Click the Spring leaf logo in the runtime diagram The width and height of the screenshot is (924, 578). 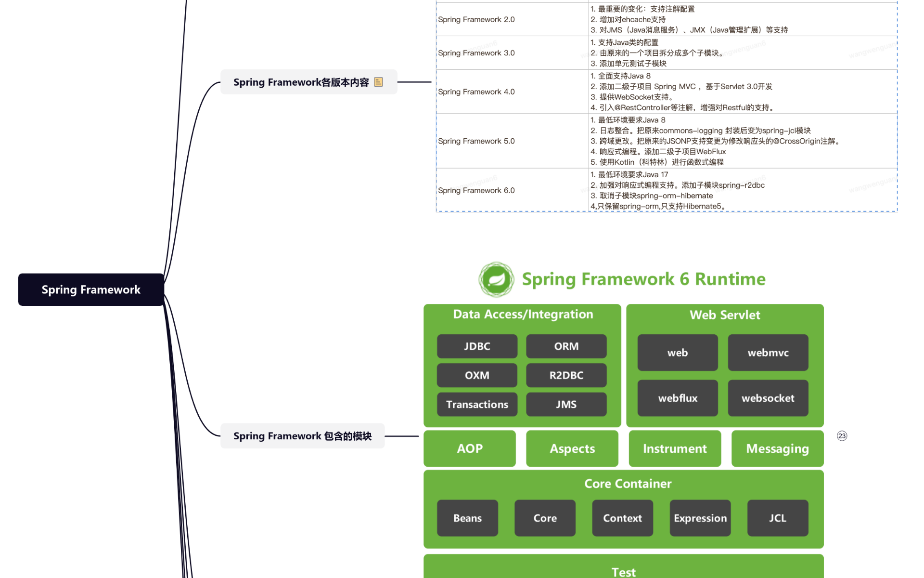point(496,279)
